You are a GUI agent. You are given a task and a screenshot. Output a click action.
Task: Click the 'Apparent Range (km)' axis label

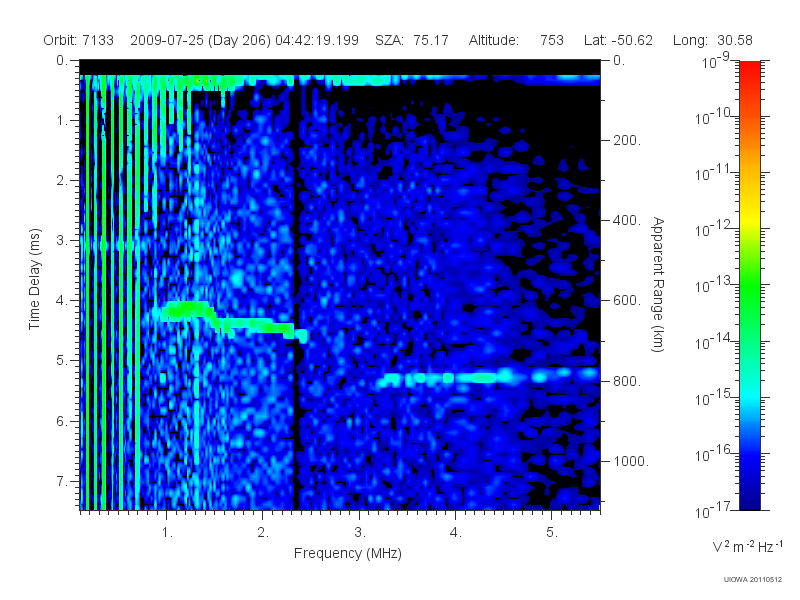point(658,284)
